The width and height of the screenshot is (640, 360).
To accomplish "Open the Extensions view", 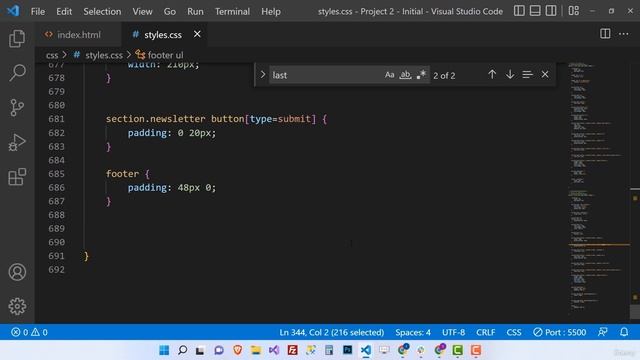I will [x=17, y=177].
